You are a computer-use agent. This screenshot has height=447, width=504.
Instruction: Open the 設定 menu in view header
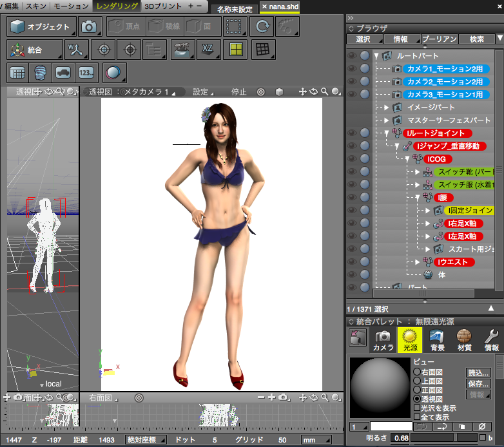[202, 92]
